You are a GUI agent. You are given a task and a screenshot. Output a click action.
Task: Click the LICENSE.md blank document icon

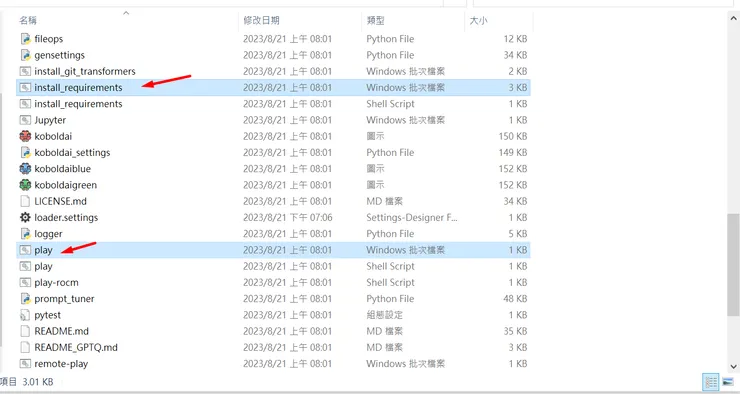(x=25, y=201)
